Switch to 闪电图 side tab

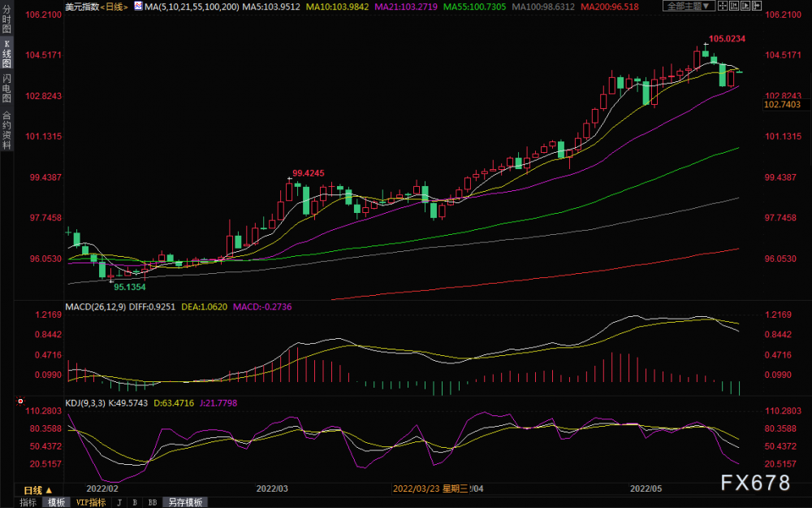[x=6, y=88]
